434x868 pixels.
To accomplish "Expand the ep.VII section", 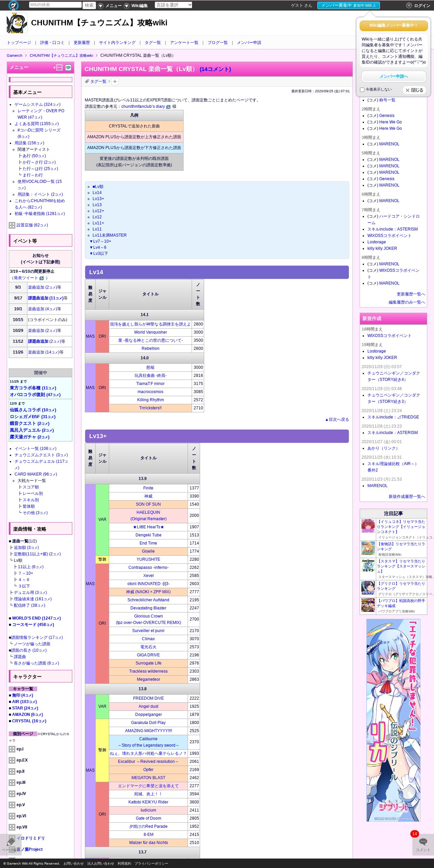I will 12,827.
